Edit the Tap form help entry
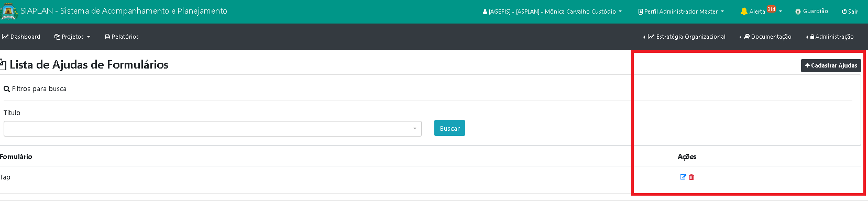Viewport: 868px width, 203px height. coord(683,177)
